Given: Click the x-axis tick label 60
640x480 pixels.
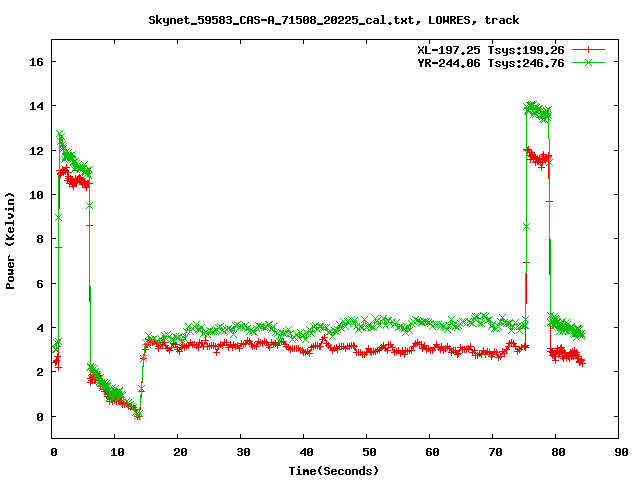Looking at the screenshot, I should coord(432,452).
